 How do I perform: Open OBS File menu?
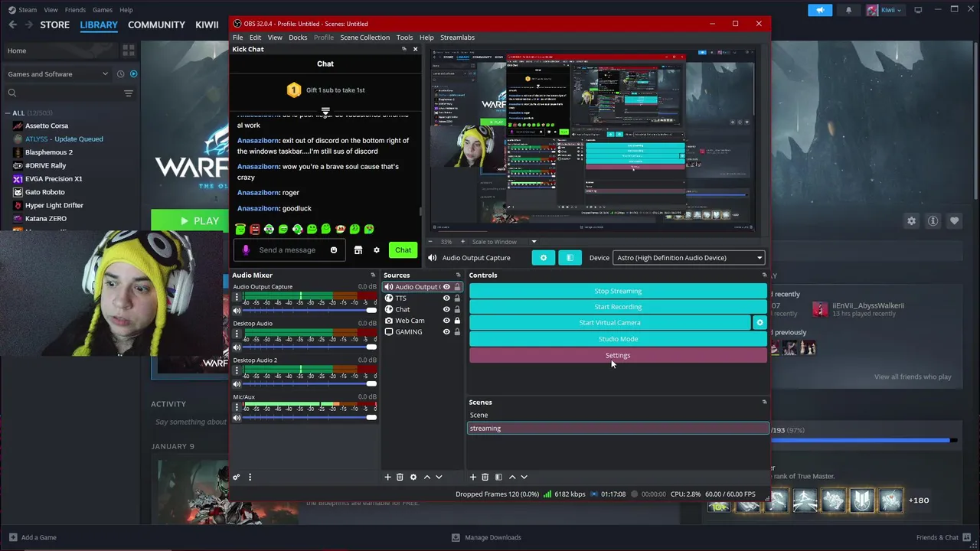pos(238,37)
